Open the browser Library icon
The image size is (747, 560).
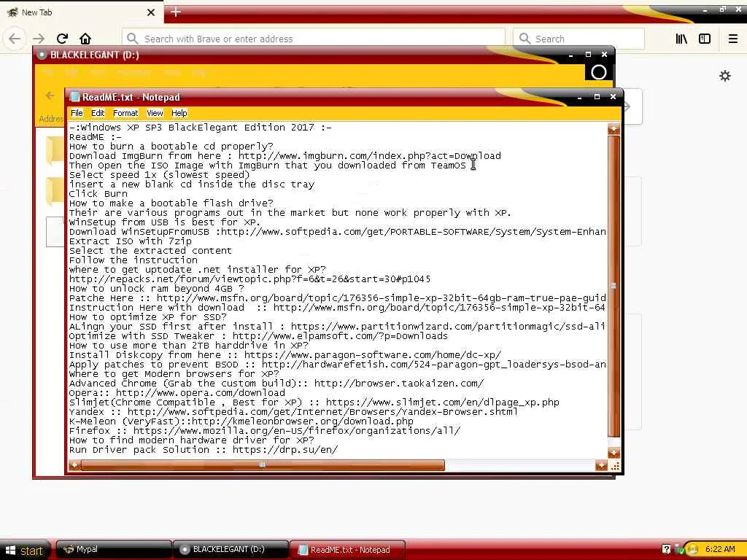681,39
